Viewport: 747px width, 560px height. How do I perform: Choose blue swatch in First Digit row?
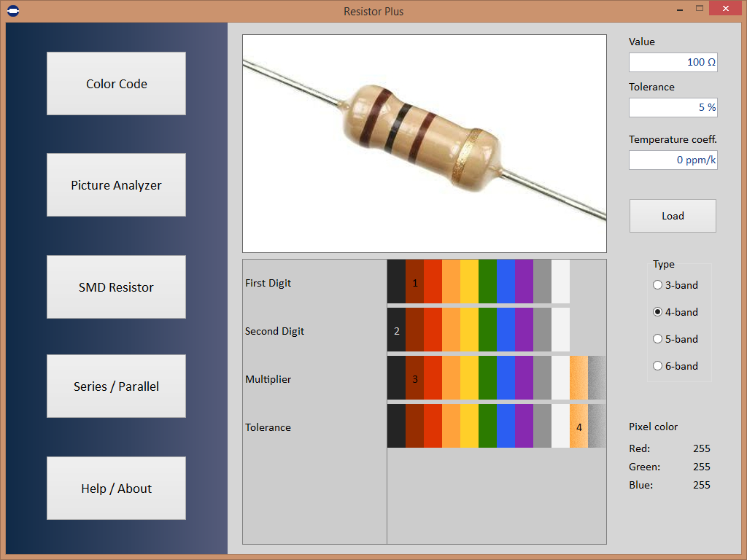click(x=506, y=281)
